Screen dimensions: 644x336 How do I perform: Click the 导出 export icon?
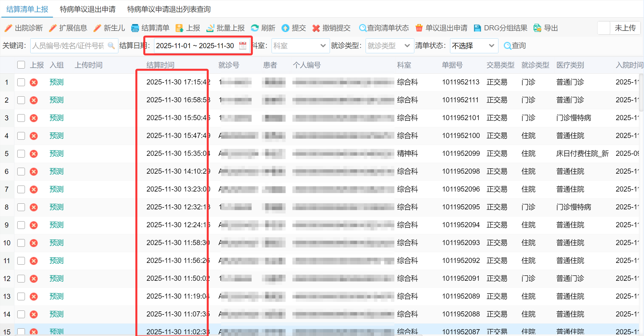(537, 28)
